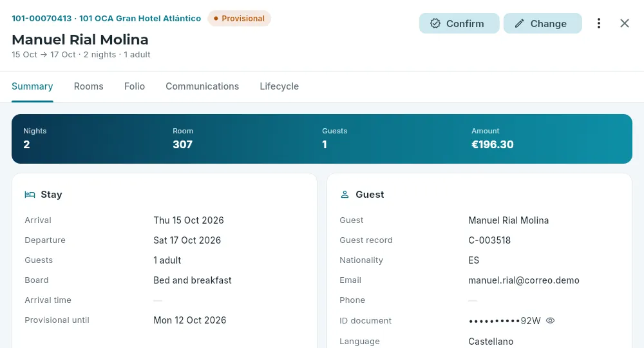Click guest record value C-003518
This screenshot has width=644, height=348.
click(489, 240)
